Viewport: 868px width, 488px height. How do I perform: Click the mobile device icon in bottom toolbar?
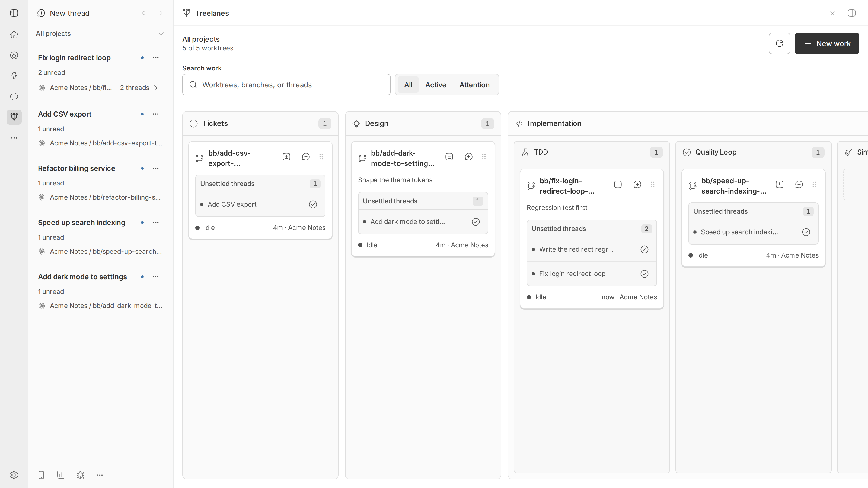click(41, 475)
